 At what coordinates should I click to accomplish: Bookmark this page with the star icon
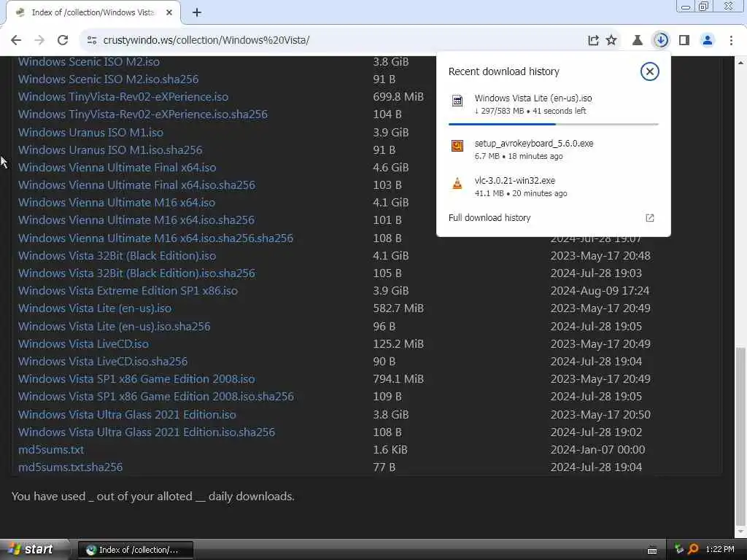[x=611, y=41]
